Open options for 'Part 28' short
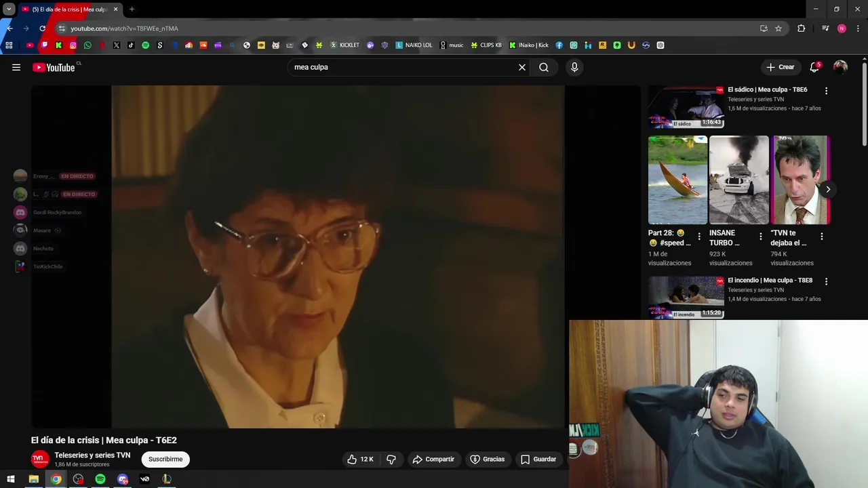Viewport: 868px width, 488px height. pyautogui.click(x=699, y=237)
